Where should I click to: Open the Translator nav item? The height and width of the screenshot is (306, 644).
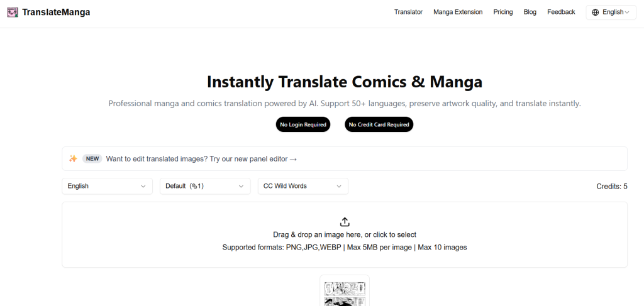pos(408,12)
